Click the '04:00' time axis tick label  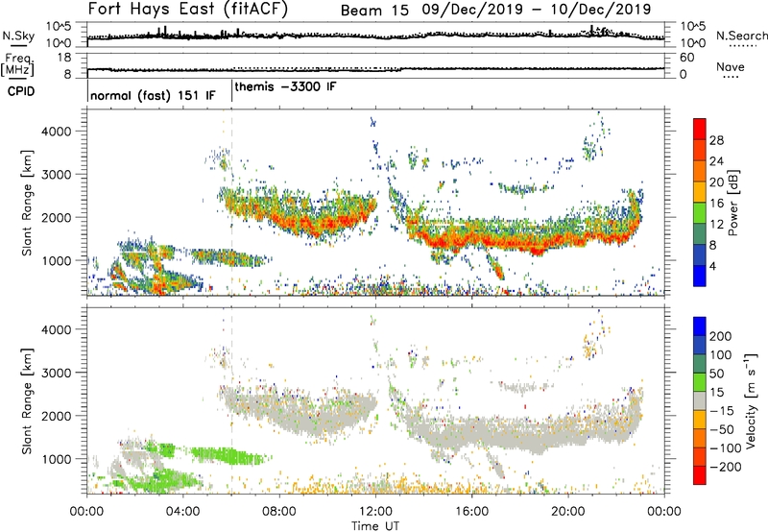(183, 512)
